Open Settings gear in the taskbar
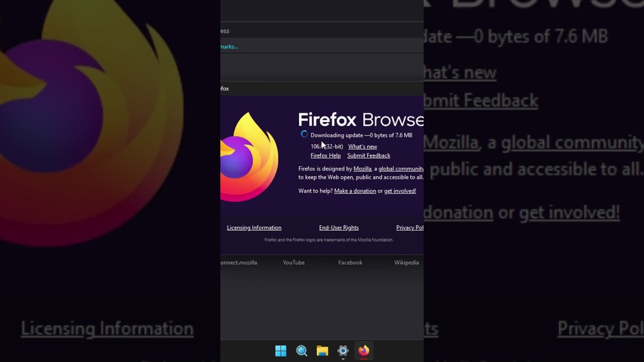The width and height of the screenshot is (644, 362). (x=343, y=351)
